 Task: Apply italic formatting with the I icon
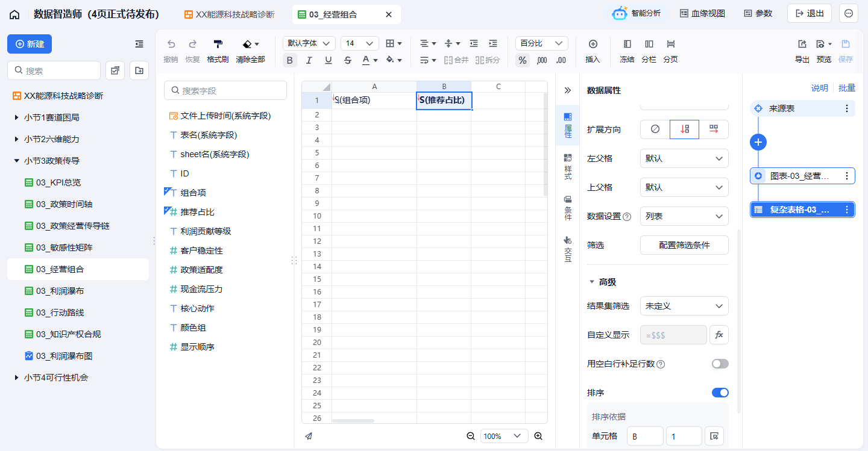point(309,60)
